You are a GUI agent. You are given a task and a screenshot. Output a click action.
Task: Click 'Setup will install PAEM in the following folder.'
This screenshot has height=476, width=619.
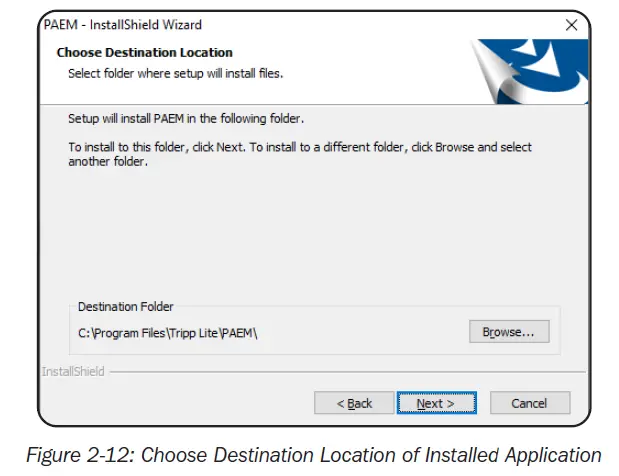point(186,118)
